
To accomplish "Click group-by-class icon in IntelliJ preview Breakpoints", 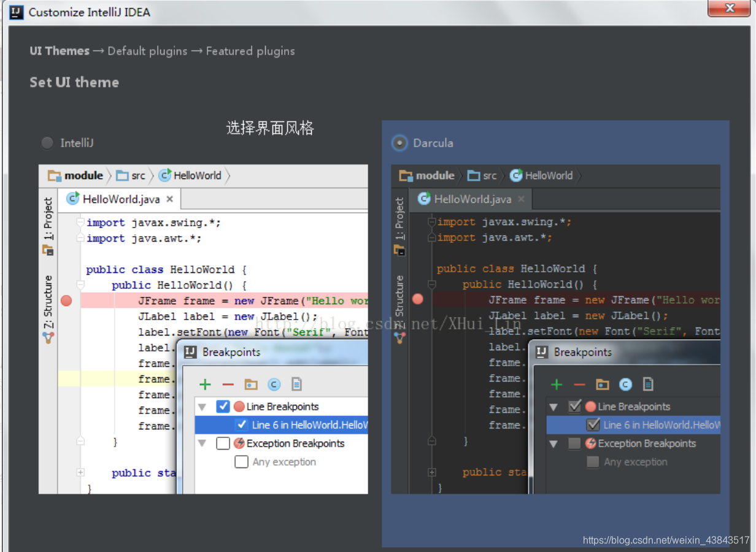I will pos(274,385).
